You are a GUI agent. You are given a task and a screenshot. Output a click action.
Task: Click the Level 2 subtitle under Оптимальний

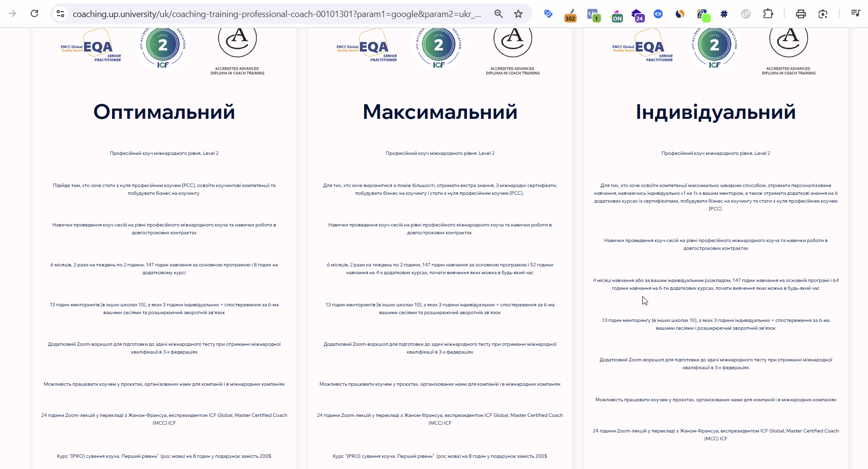[164, 153]
